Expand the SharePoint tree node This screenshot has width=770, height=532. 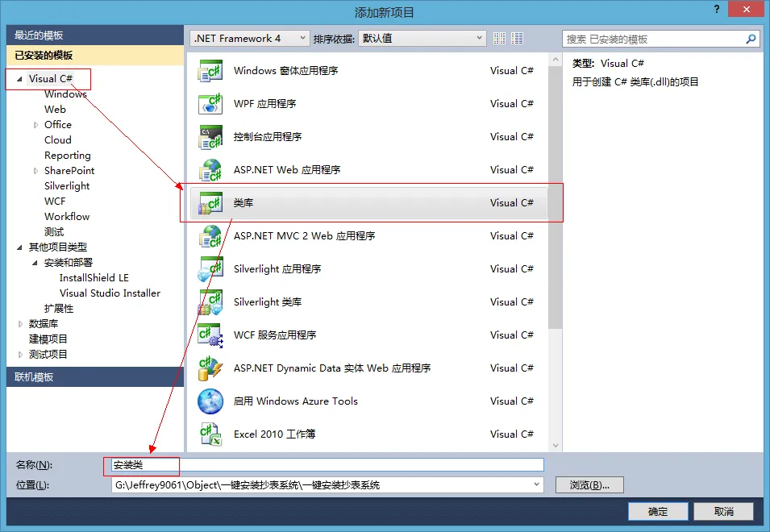(35, 171)
